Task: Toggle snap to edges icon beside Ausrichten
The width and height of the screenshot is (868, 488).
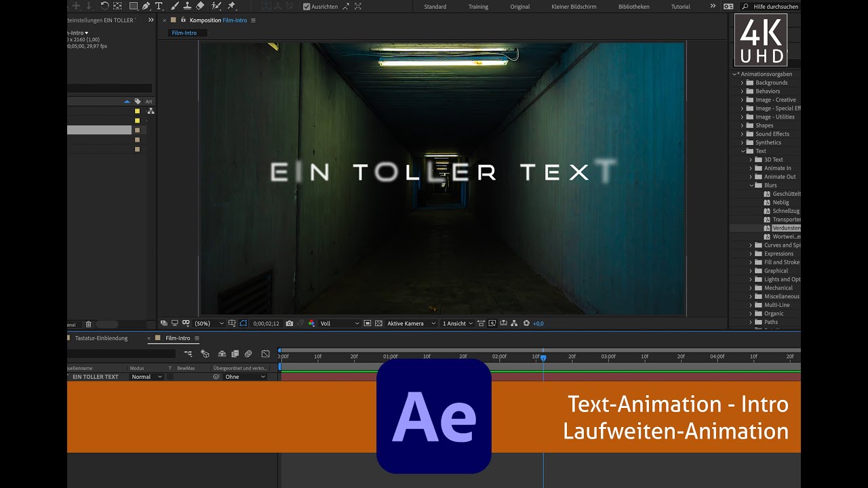Action: pyautogui.click(x=346, y=6)
